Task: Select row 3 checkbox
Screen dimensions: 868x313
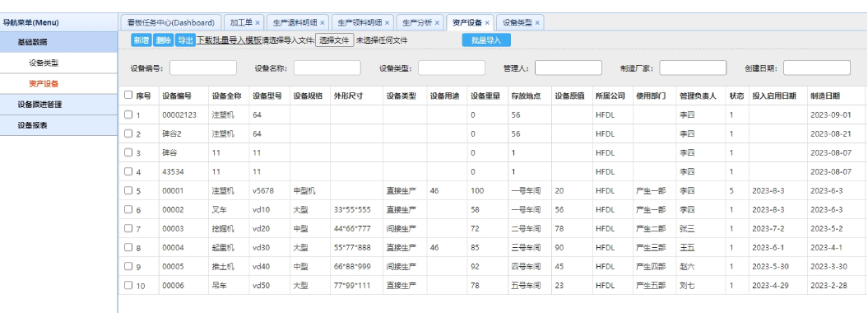Action: 128,152
